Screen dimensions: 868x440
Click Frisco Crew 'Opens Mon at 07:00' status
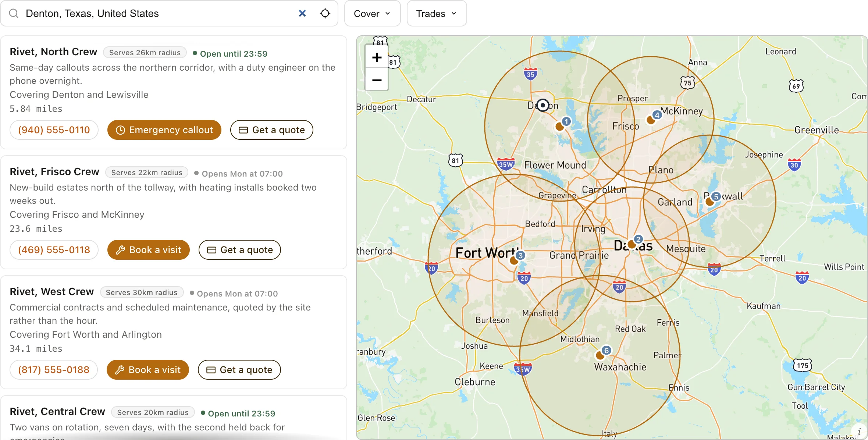coord(239,174)
